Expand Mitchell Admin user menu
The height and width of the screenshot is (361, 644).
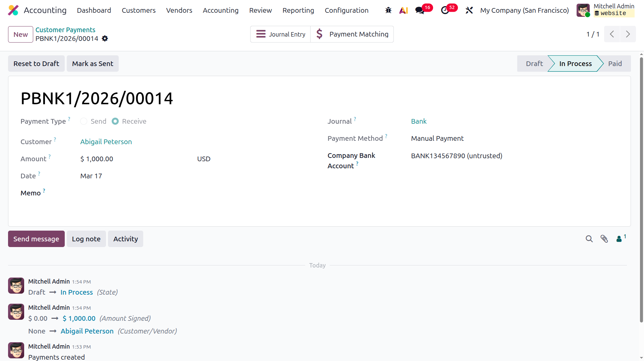[x=606, y=10]
